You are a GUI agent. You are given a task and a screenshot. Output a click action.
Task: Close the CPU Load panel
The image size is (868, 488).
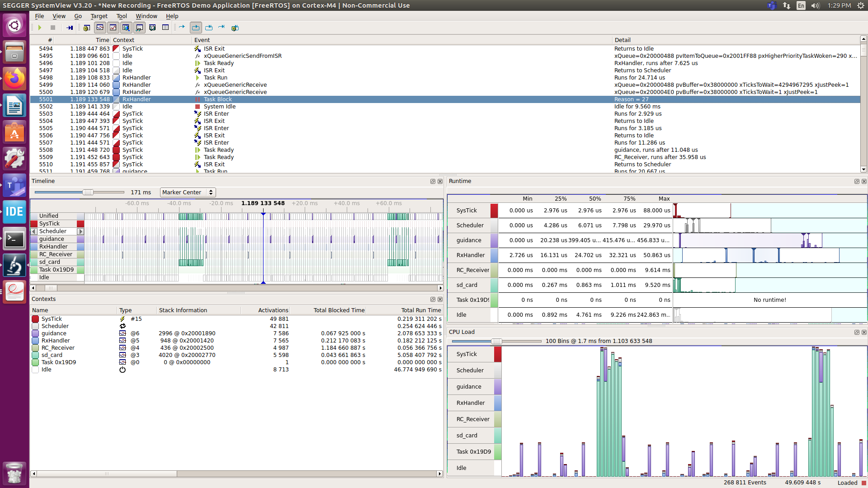tap(864, 332)
